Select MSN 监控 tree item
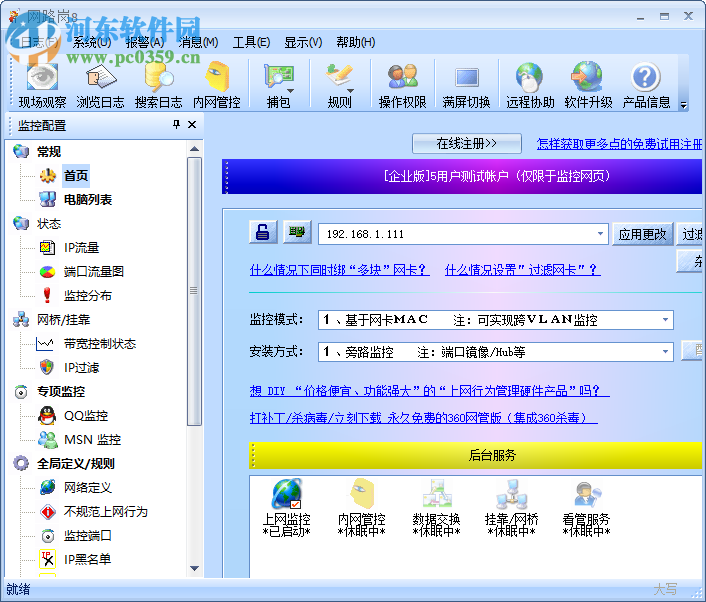Screen dimensions: 706x602 (x=92, y=439)
